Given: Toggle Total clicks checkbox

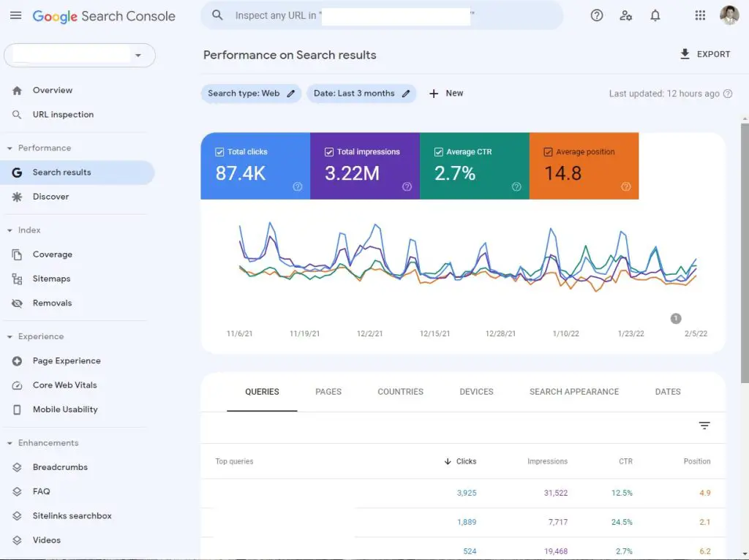Looking at the screenshot, I should pyautogui.click(x=219, y=152).
